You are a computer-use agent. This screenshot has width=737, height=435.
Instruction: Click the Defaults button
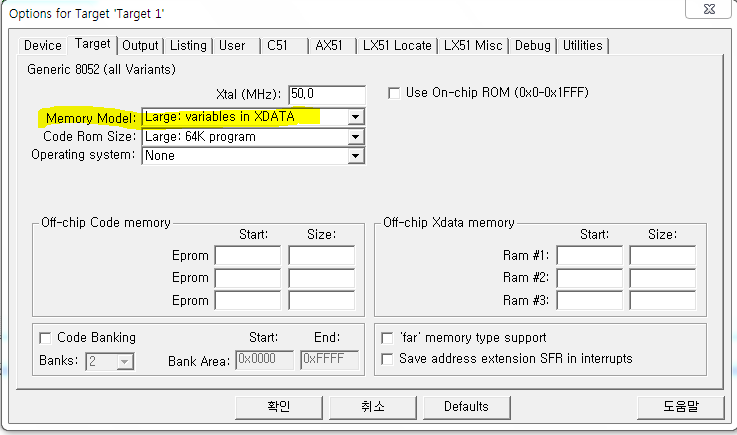point(467,407)
